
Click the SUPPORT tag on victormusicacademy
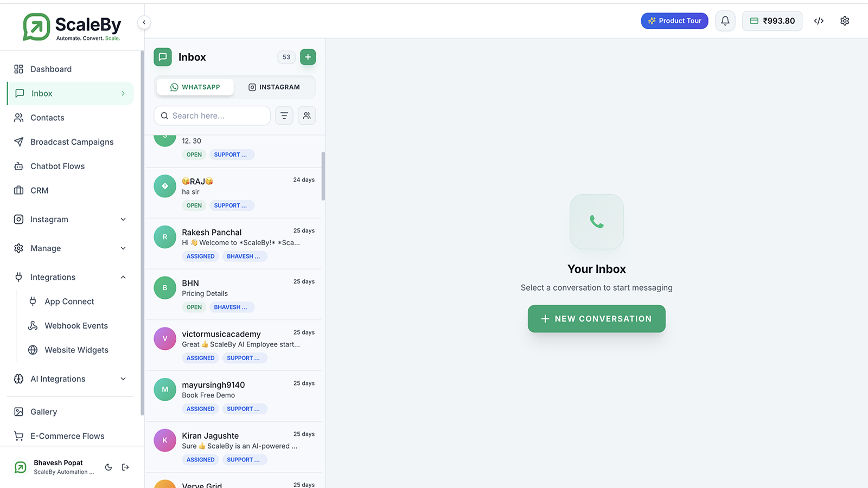pos(244,358)
